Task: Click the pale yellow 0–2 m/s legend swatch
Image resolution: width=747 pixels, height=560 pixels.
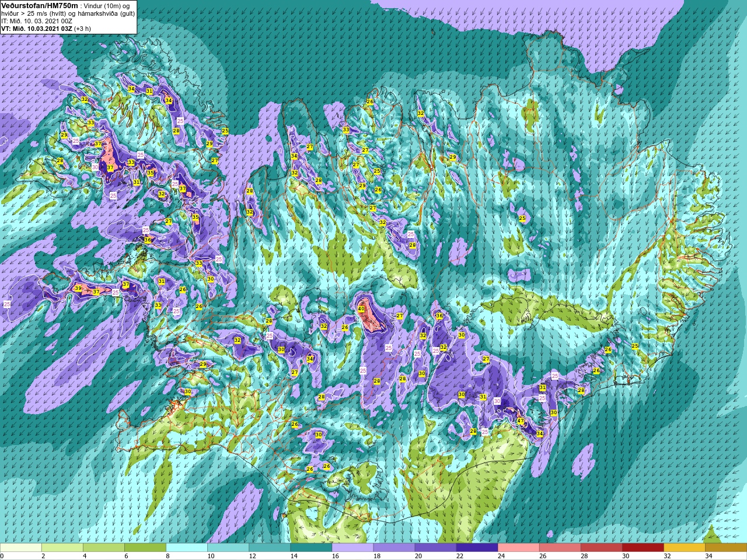Action: (21, 548)
